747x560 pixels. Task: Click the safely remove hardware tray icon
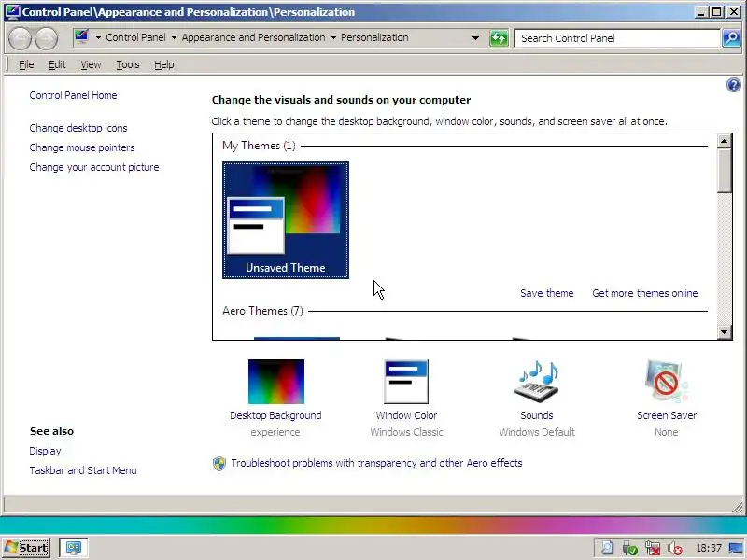(629, 548)
